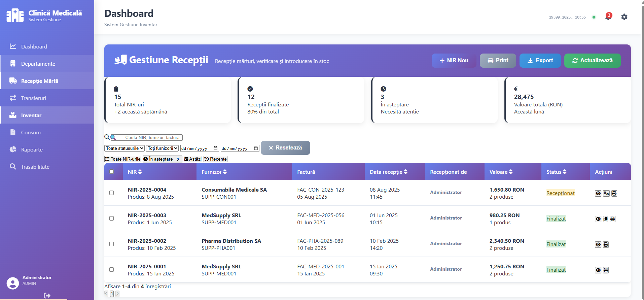Click the Clinică Medicală hospital logo
The image size is (644, 300).
15,15
